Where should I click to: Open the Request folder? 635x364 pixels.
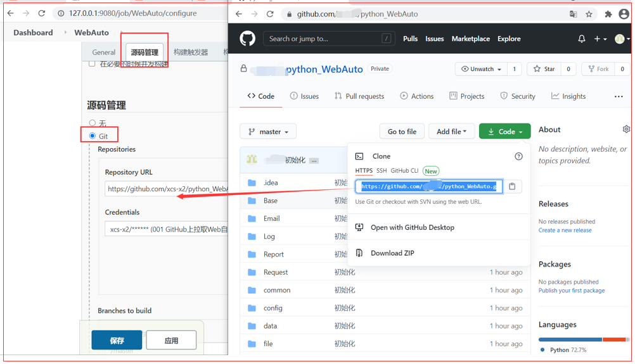pos(276,272)
